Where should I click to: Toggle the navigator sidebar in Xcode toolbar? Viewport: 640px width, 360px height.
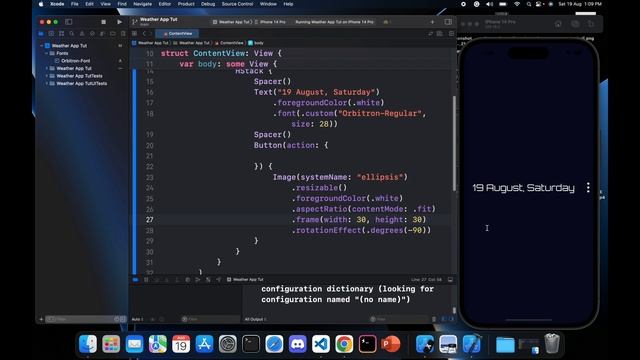[69, 22]
